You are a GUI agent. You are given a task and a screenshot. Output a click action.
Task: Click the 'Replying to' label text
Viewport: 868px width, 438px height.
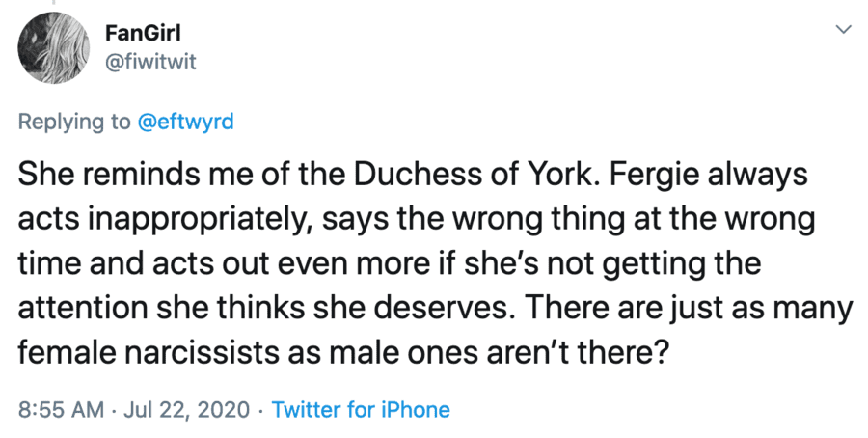[74, 123]
